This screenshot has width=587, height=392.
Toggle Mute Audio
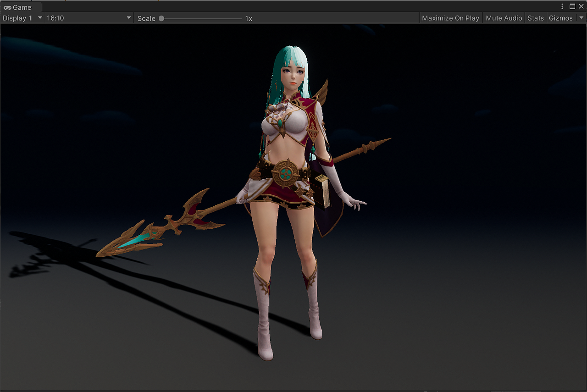click(504, 18)
